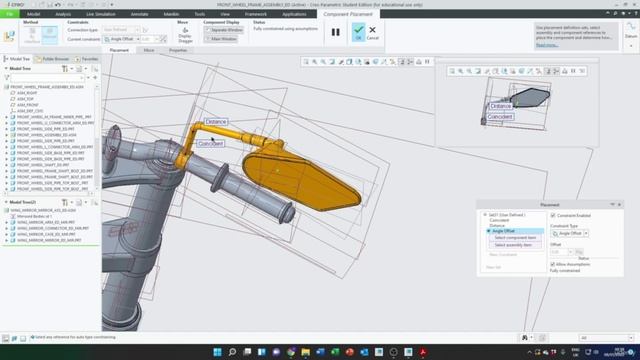
Task: Open the Display Dragger tool
Action: (185, 35)
